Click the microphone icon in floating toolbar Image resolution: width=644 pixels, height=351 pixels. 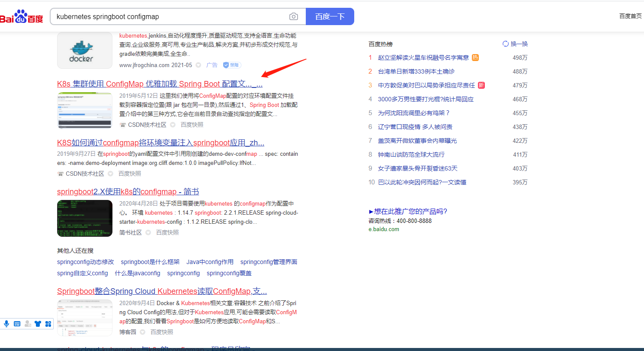tap(6, 323)
